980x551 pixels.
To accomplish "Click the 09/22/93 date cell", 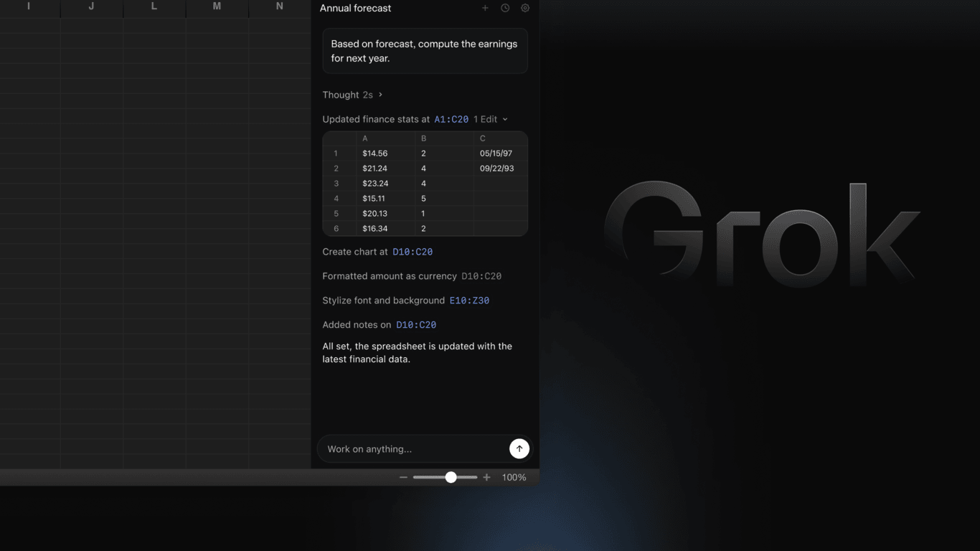I will tap(501, 169).
